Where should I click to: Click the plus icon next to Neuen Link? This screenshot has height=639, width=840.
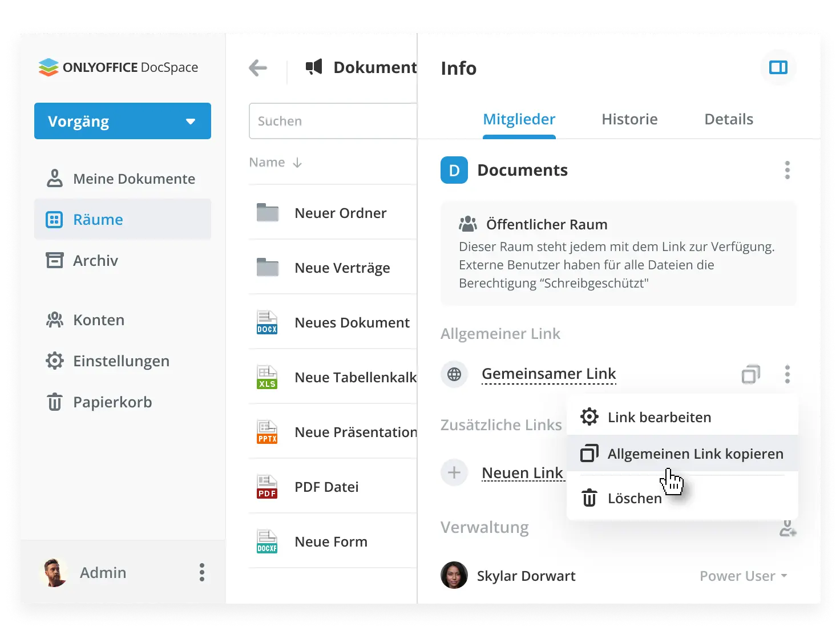[454, 472]
